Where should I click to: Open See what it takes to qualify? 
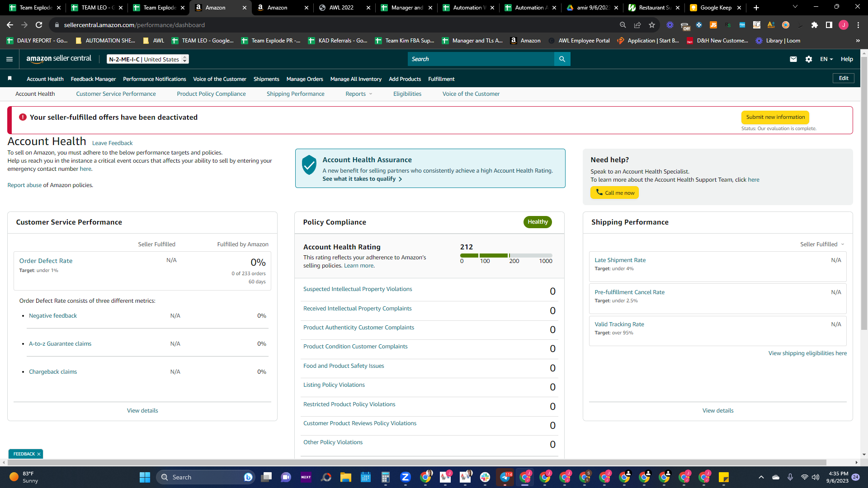362,179
